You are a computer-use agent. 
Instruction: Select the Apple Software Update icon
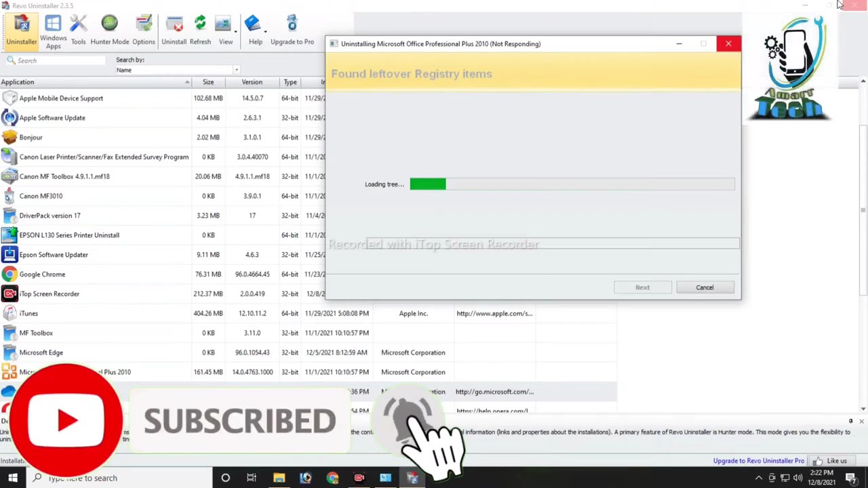[9, 118]
